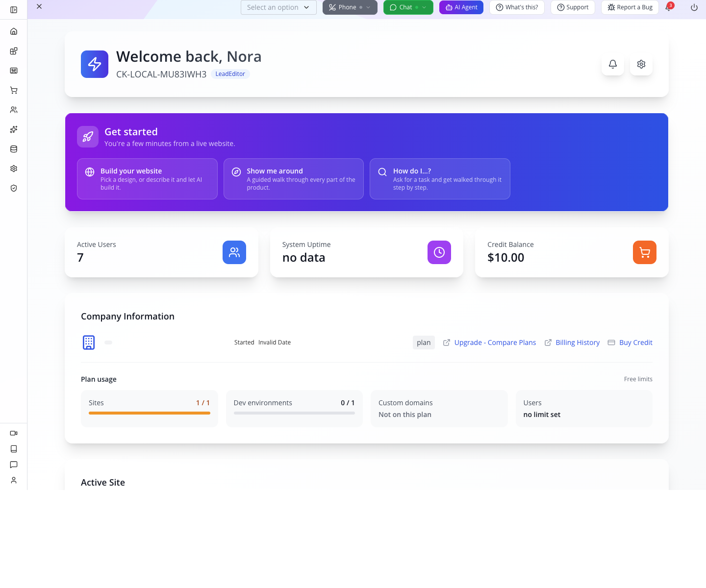Screen dimensions: 706x588
Task: Click the What's this? button
Action: click(x=517, y=7)
